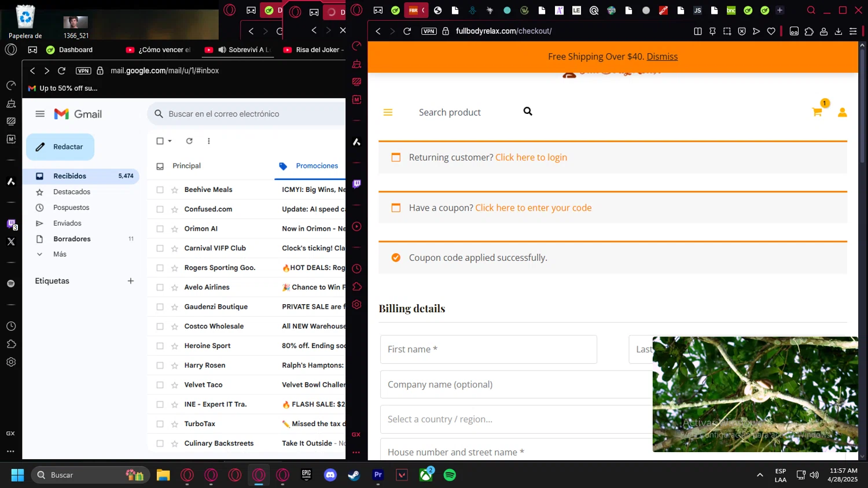Click House number and street name field
This screenshot has width=868, height=488.
pos(516,450)
